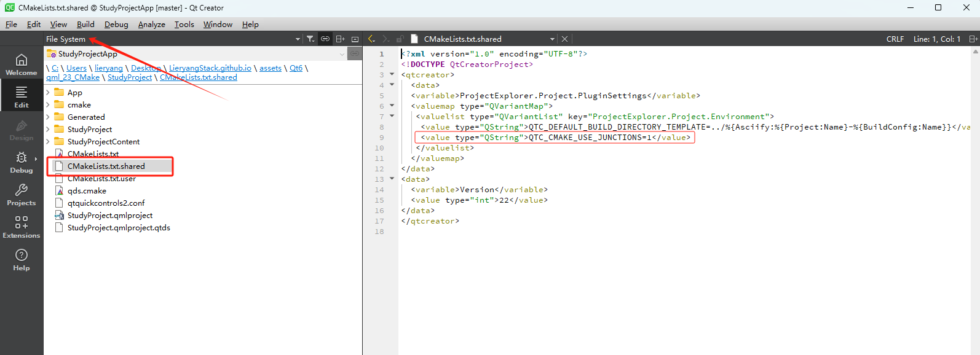Click the editor vertical scrollbar up arrow
The width and height of the screenshot is (980, 355).
pos(976,52)
